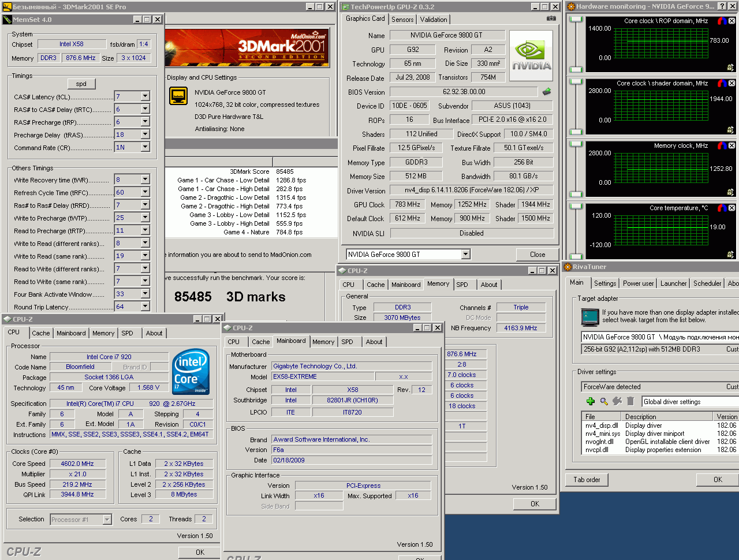739x560 pixels.
Task: Click setup lock icon in Memory clock graph
Action: coord(730,192)
